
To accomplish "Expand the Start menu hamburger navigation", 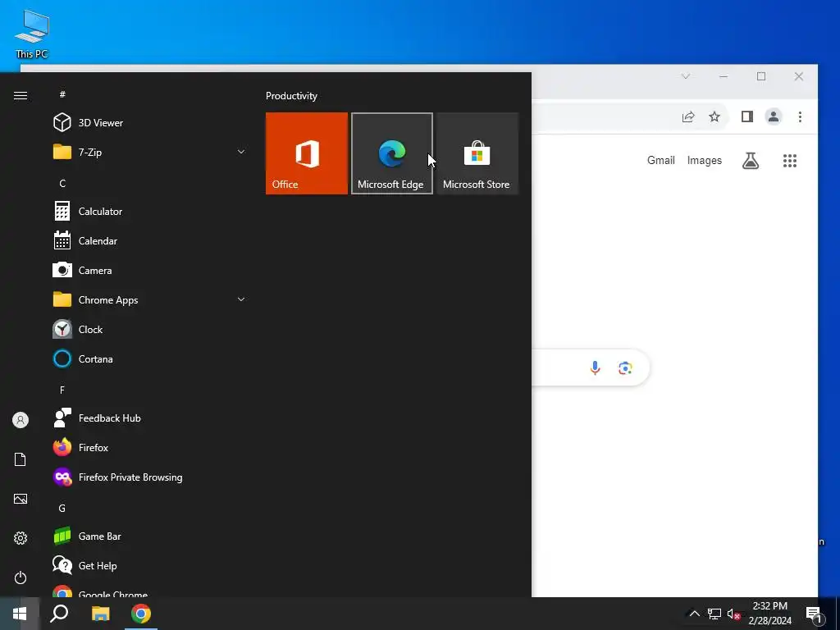I will (x=21, y=95).
